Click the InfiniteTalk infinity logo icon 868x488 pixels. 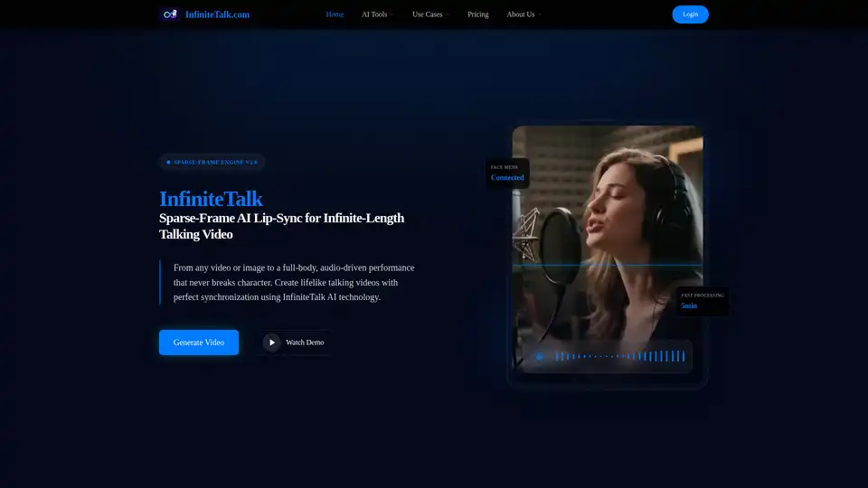(169, 14)
